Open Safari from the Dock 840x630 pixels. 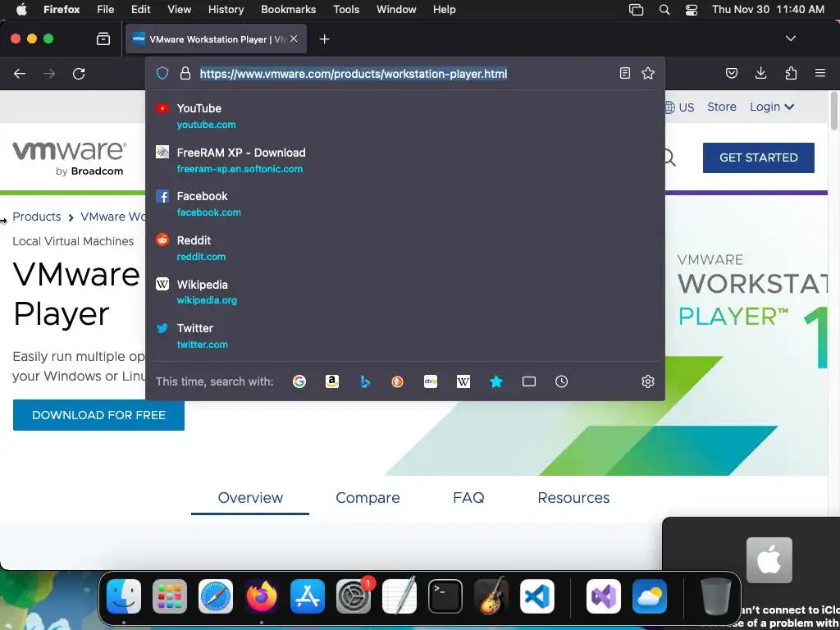(216, 596)
